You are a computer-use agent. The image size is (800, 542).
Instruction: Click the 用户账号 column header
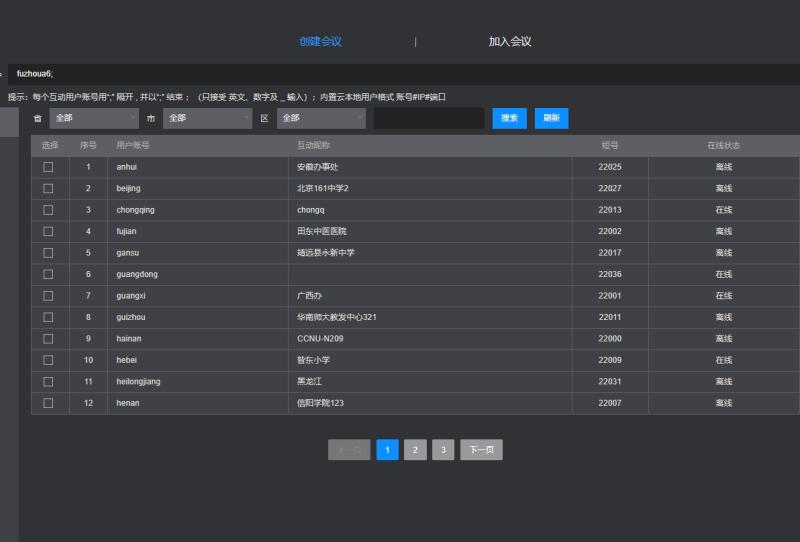pyautogui.click(x=133, y=145)
